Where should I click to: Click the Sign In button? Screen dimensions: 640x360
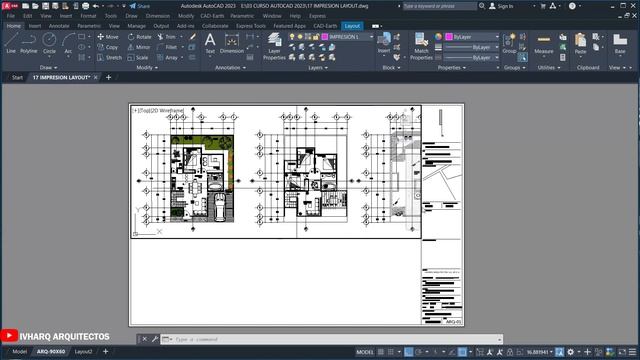click(x=501, y=6)
